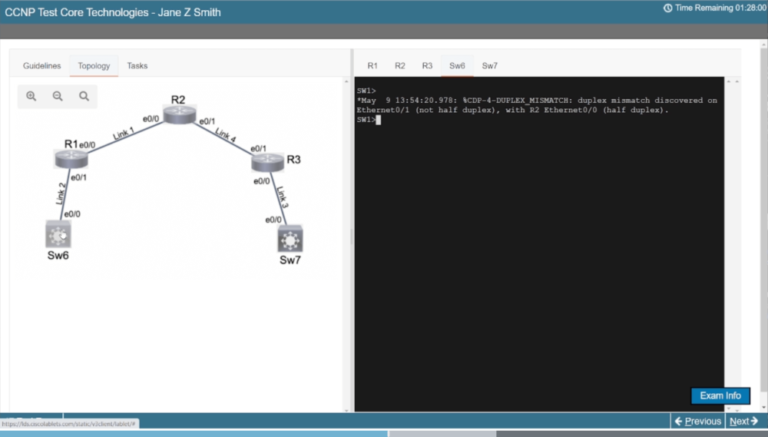Screen dimensions: 768x437
Task: Click the zoom in magnifier icon
Action: [31, 96]
